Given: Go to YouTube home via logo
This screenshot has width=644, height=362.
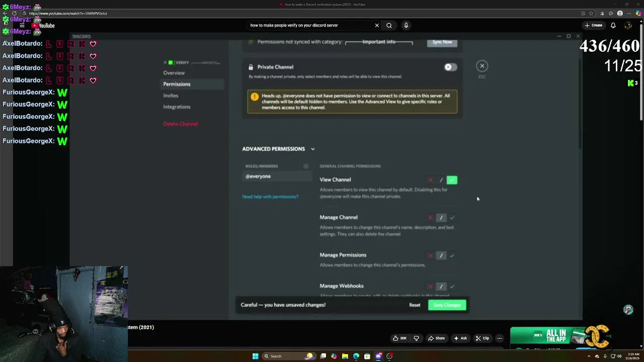Looking at the screenshot, I should (x=43, y=26).
